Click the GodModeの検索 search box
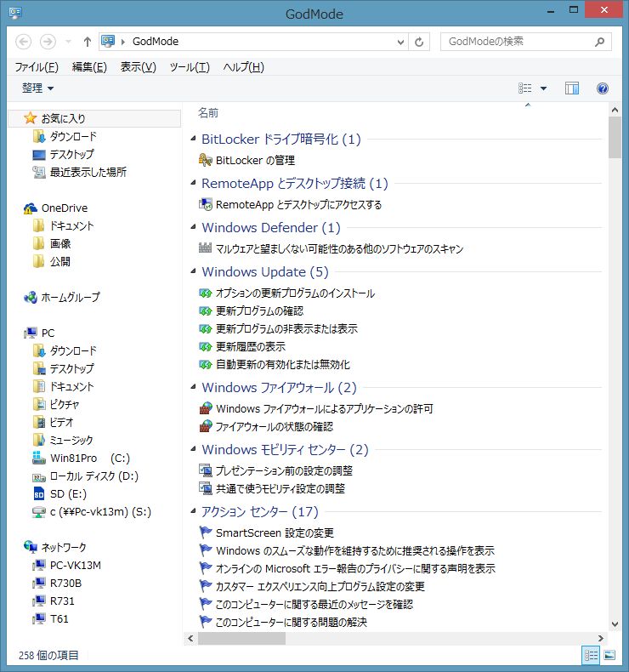The width and height of the screenshot is (629, 672). click(518, 41)
